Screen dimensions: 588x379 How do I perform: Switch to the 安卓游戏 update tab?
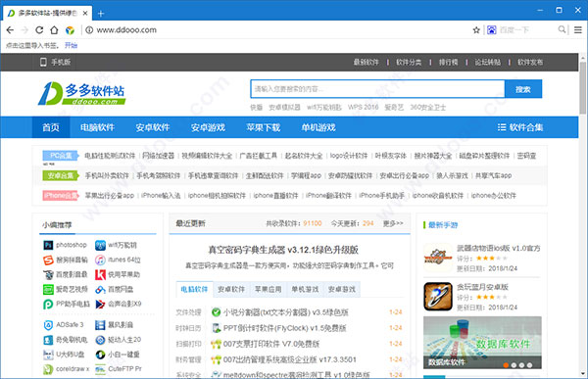pyautogui.click(x=342, y=289)
